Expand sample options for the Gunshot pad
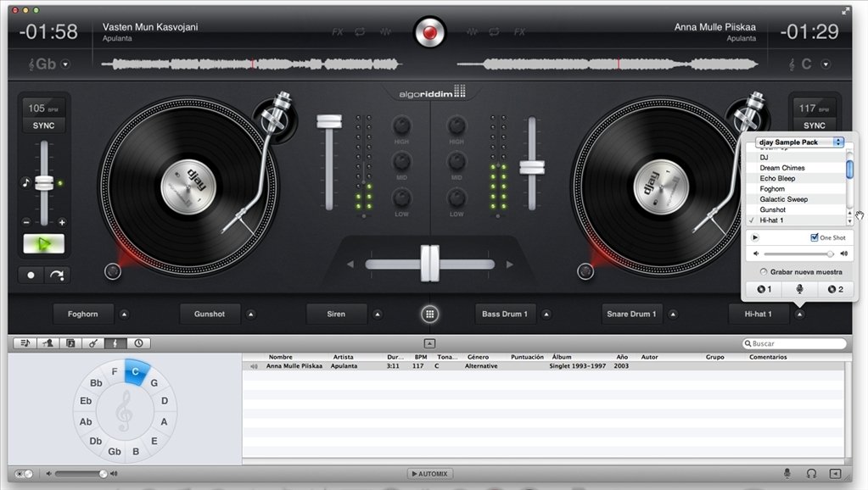This screenshot has height=490, width=868. pyautogui.click(x=251, y=315)
